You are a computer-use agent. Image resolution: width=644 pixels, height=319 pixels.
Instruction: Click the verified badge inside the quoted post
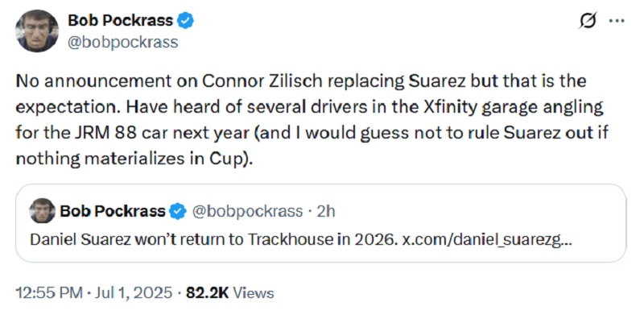(177, 211)
